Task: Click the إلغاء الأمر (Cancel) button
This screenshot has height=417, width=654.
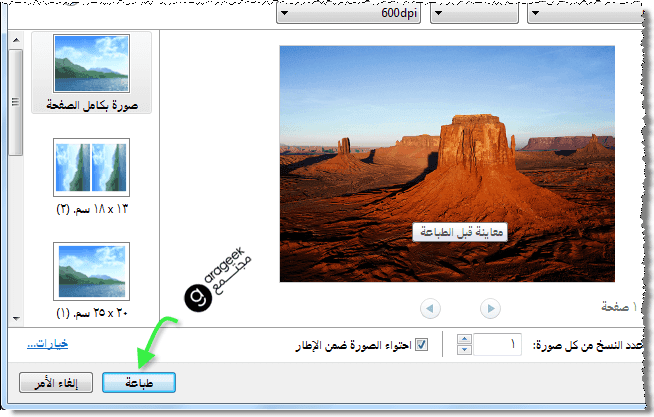Action: 57,382
